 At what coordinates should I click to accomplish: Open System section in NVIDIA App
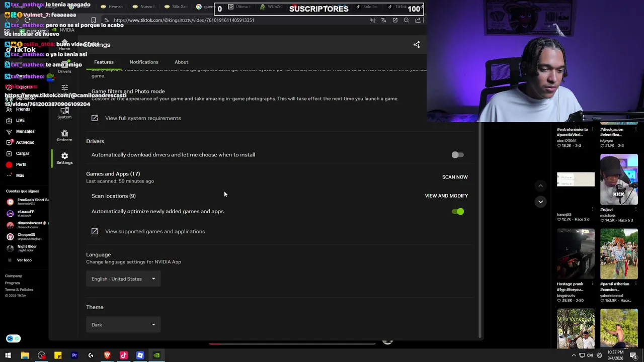(64, 113)
